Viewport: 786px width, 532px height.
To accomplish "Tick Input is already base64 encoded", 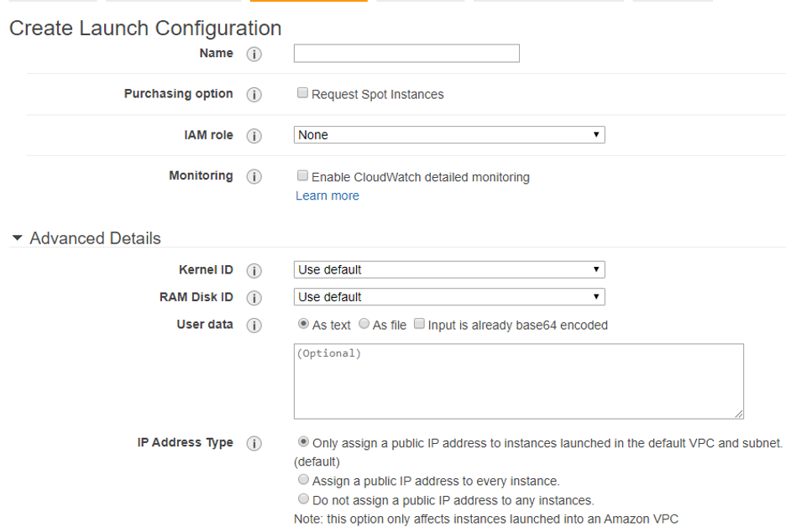I will 419,324.
